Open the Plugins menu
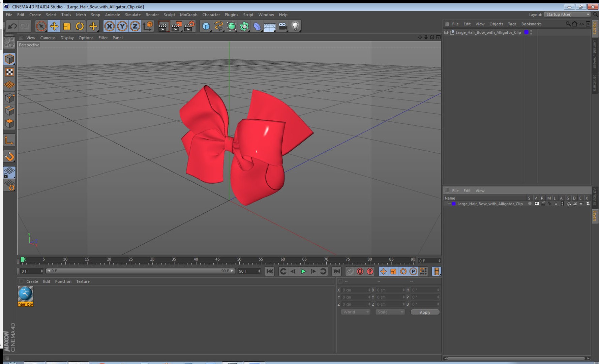The image size is (599, 364). [x=231, y=15]
